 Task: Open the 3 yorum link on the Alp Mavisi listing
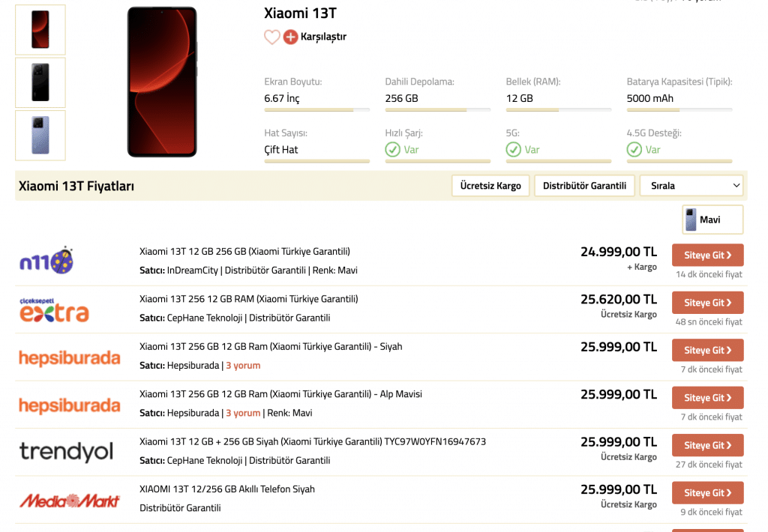243,413
